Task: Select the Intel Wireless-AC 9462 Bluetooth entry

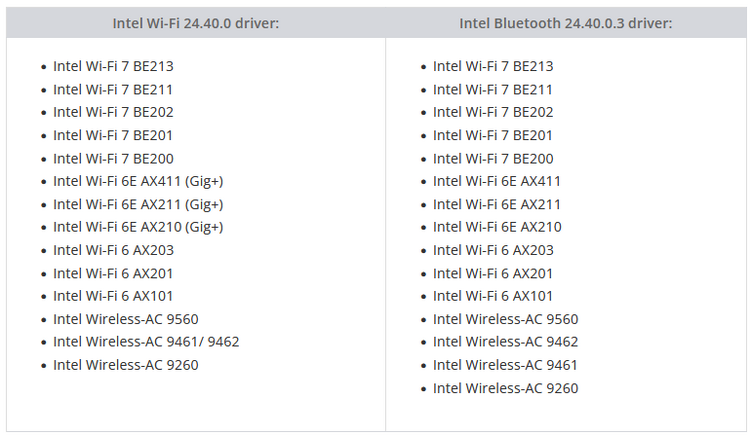Action: coord(505,342)
